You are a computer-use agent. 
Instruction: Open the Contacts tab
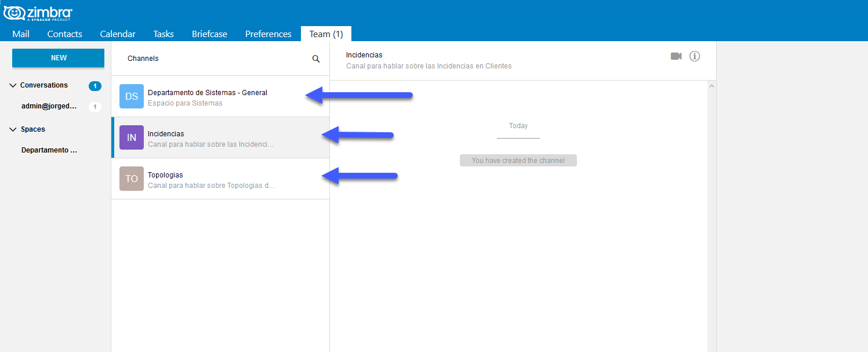pos(64,34)
